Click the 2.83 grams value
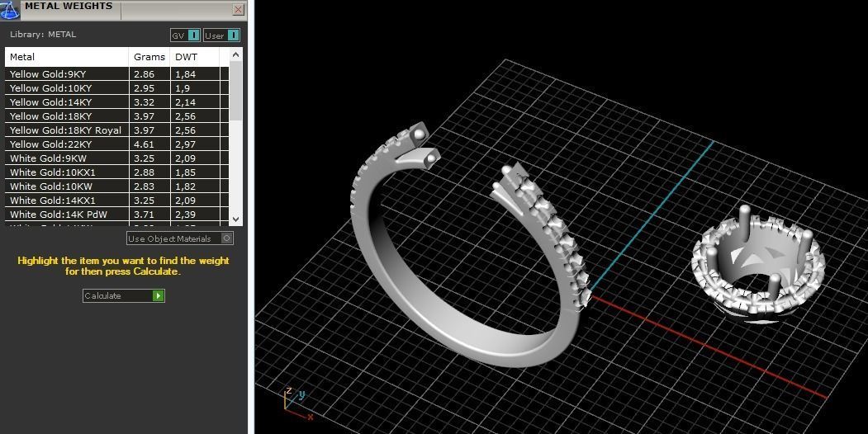This screenshot has height=434, width=868. click(x=144, y=186)
